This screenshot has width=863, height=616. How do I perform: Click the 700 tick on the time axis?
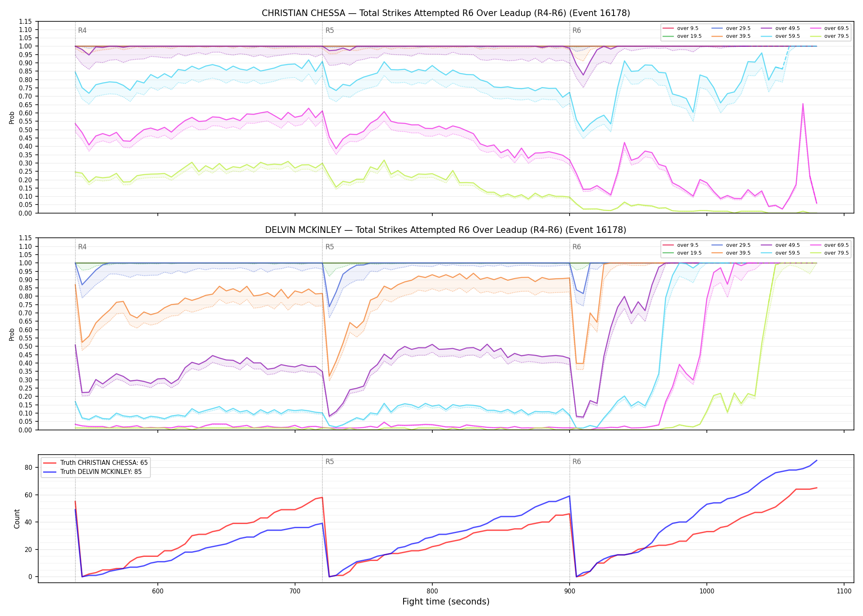(x=295, y=591)
